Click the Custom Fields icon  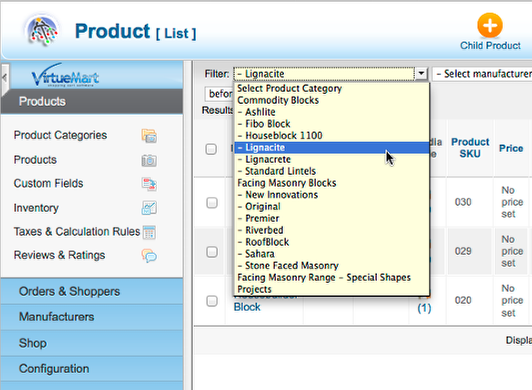[x=149, y=184]
